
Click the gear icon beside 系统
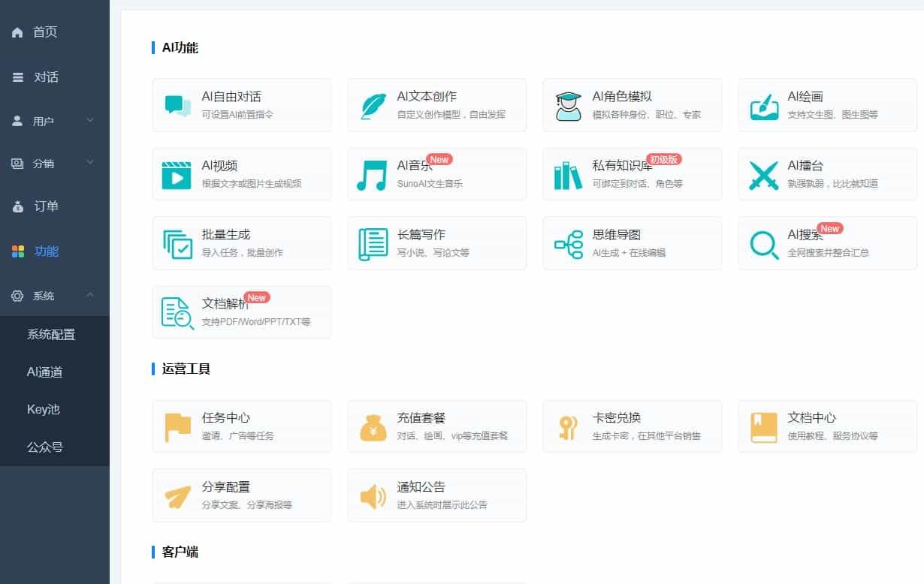(17, 296)
